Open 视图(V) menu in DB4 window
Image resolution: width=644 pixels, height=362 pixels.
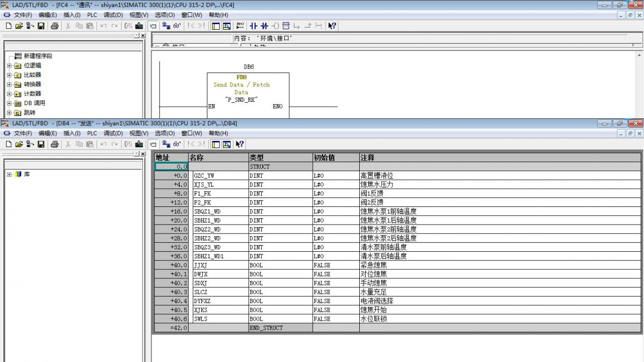click(139, 133)
